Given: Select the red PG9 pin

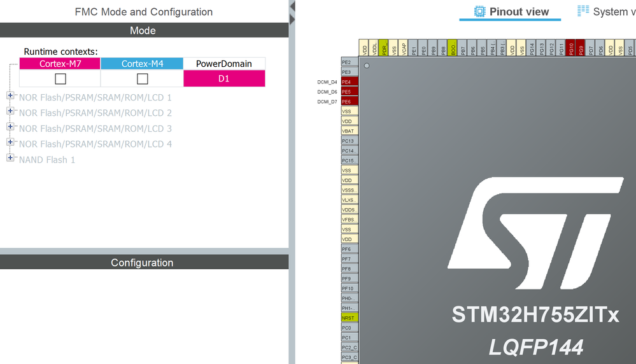Looking at the screenshot, I should coord(580,48).
